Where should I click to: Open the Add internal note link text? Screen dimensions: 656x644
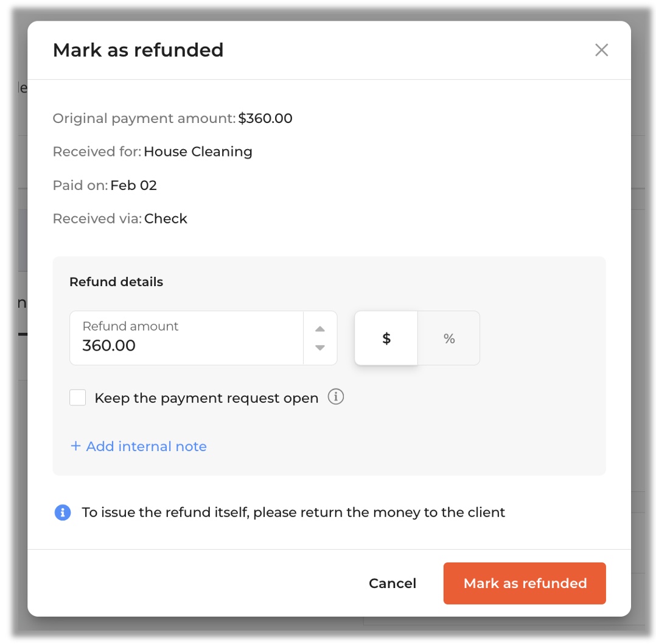click(147, 446)
